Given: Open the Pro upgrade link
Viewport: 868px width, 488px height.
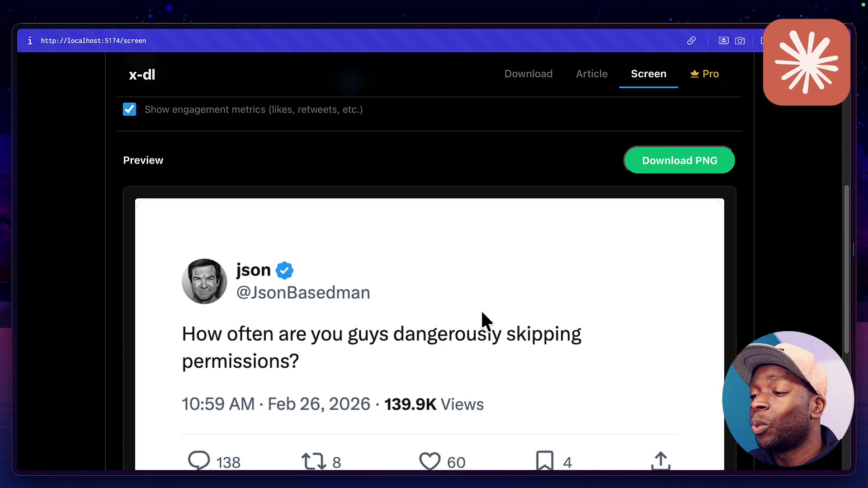Looking at the screenshot, I should click(704, 74).
